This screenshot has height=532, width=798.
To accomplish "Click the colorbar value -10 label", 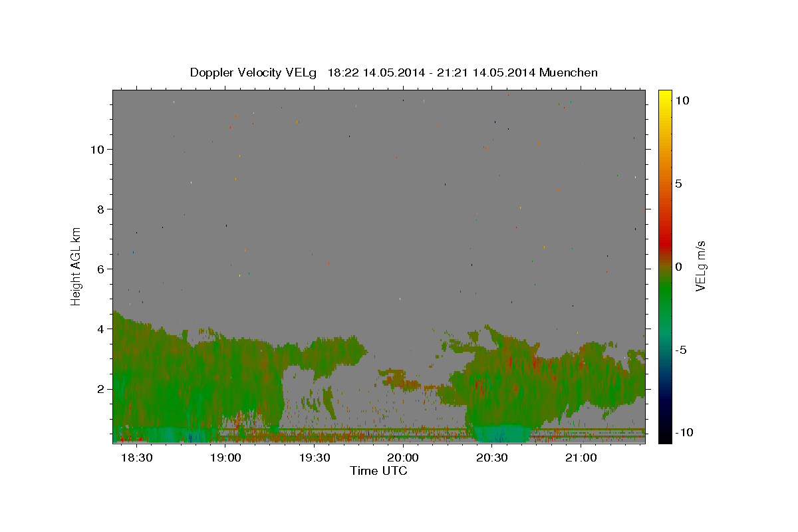I will (684, 433).
